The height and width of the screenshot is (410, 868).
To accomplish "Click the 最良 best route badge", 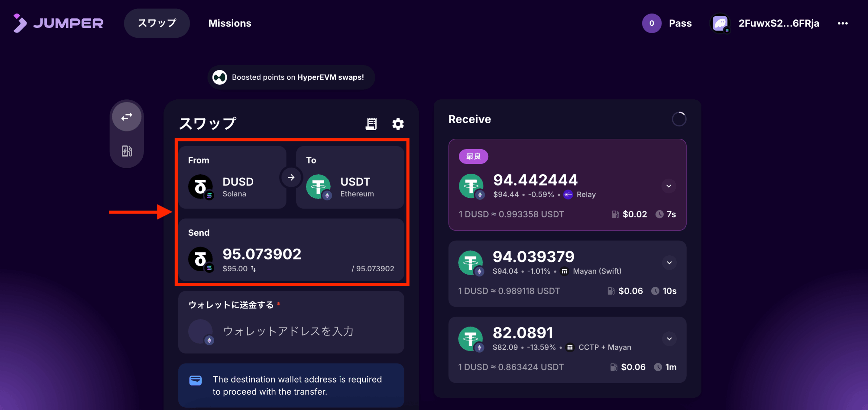I will tap(473, 156).
